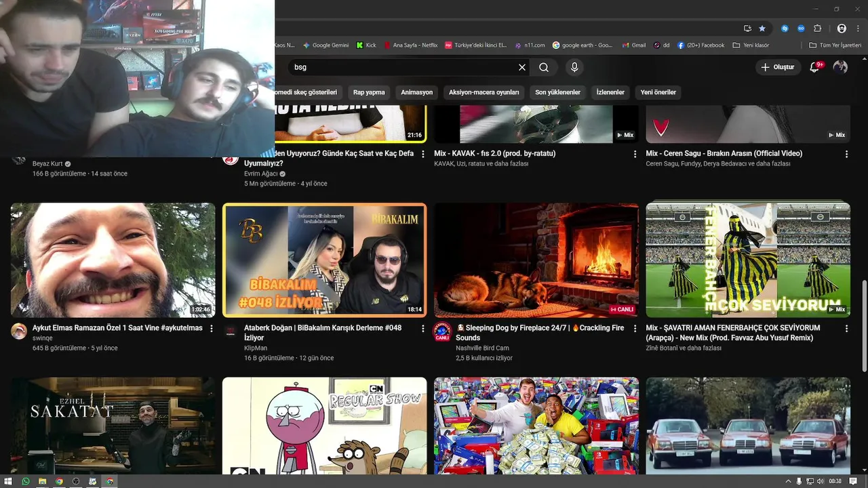Open Tüm Yer İşaretleri bookmarks folder

pyautogui.click(x=836, y=45)
